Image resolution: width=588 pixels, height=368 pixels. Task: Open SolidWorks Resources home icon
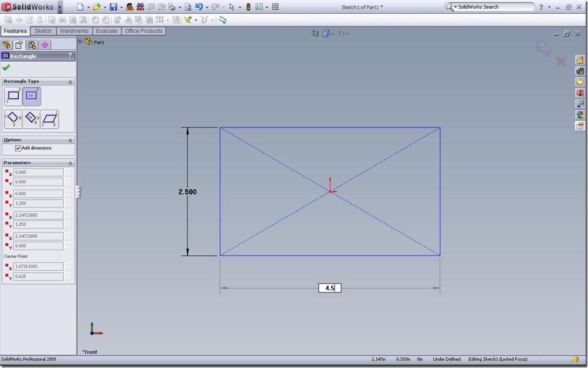coord(580,60)
